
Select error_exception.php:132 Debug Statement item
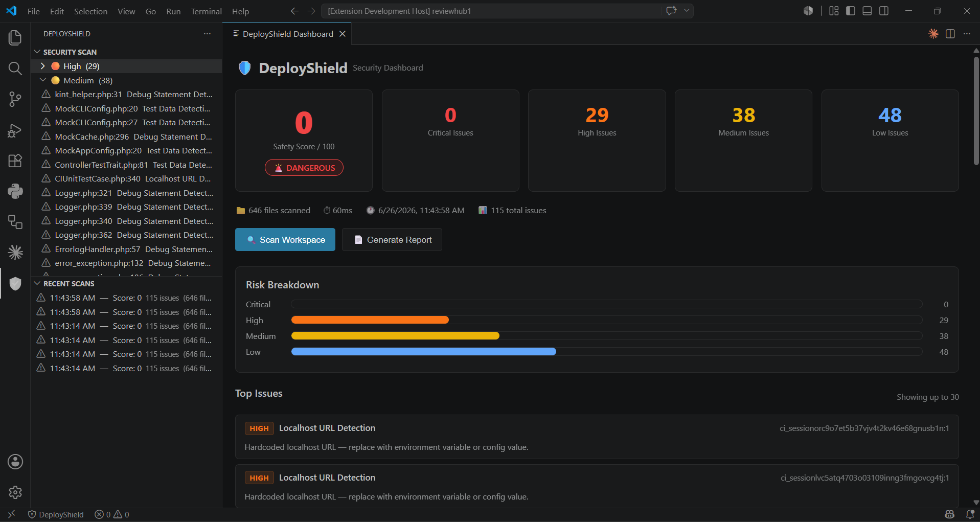[x=126, y=263]
